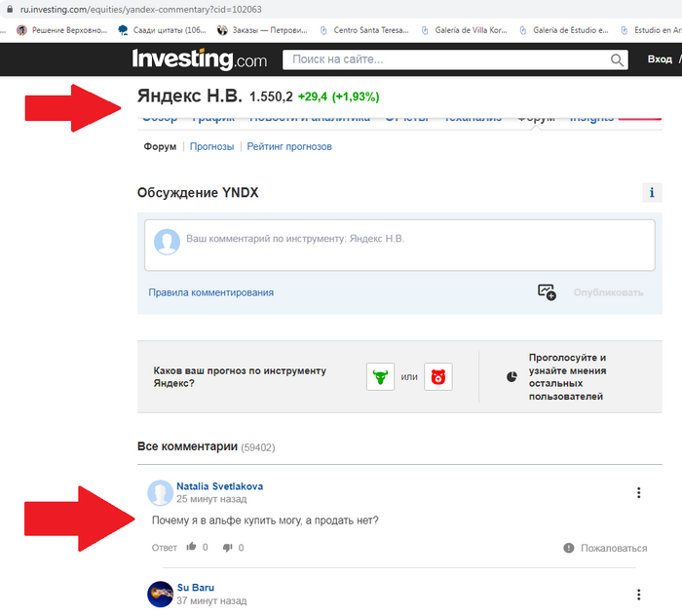This screenshot has width=682, height=616.
Task: Click the Natalia Svetlakova username link
Action: (219, 486)
